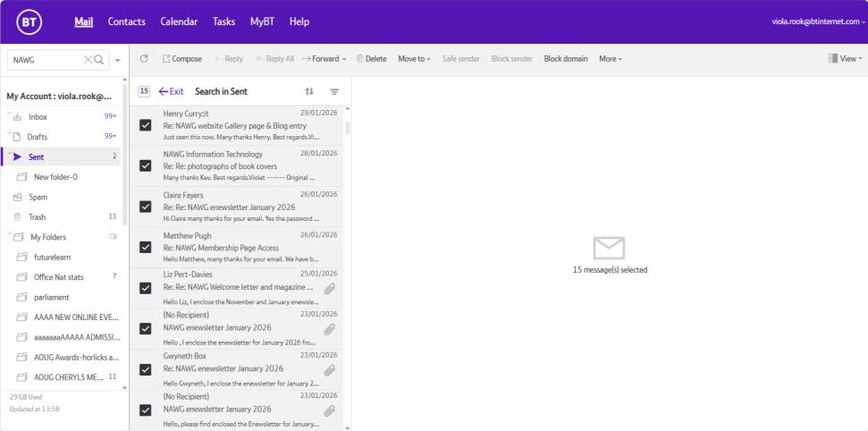Clear the NAWG search with the X icon
Screen dimensions: 868x431
coord(88,60)
